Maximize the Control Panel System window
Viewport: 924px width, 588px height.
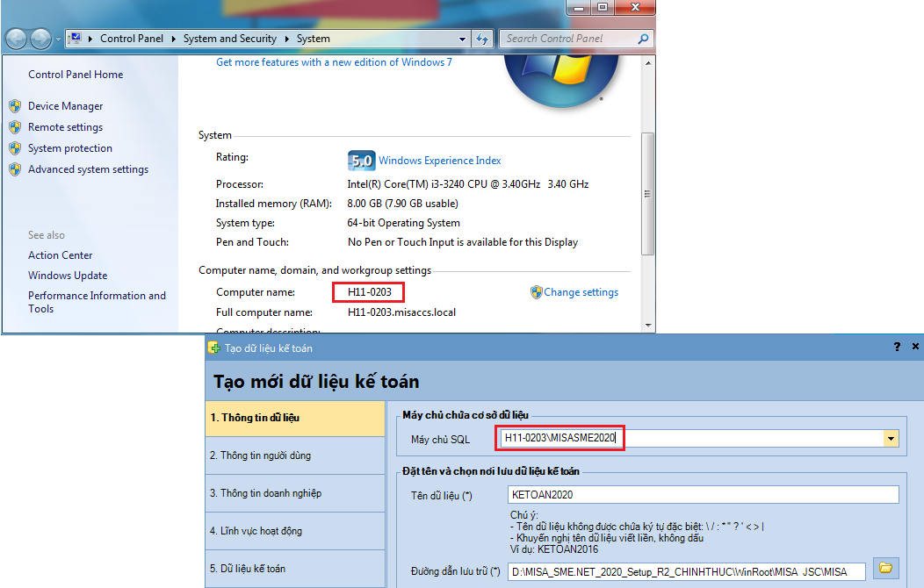[x=603, y=7]
